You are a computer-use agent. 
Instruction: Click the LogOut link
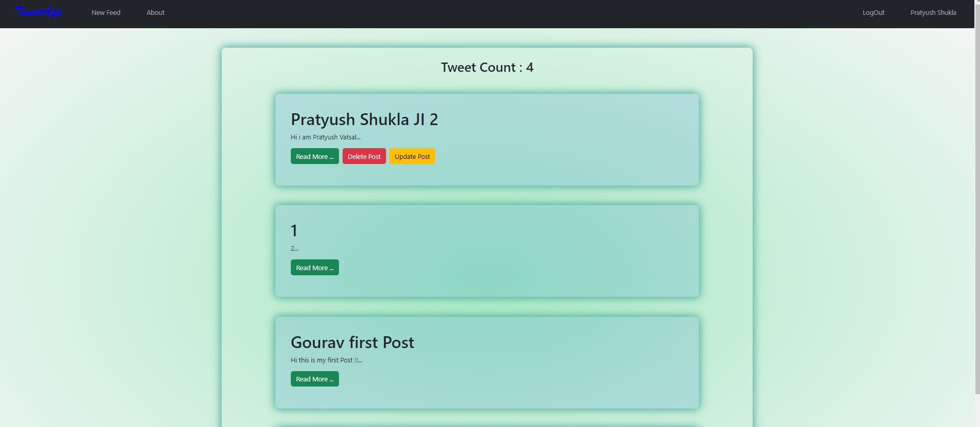coord(872,12)
